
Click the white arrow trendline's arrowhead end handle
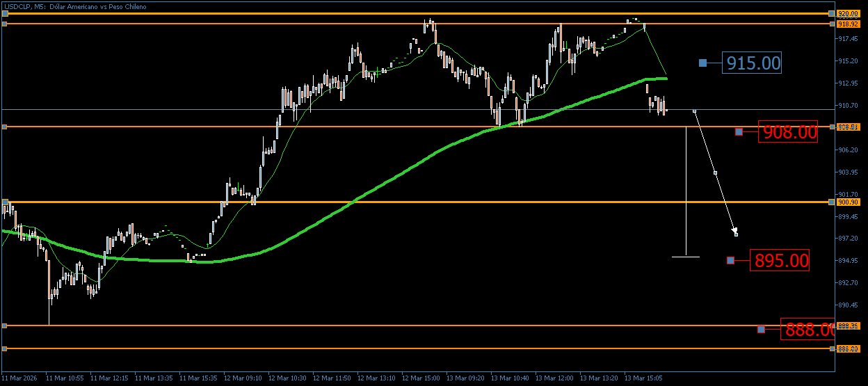tap(736, 234)
